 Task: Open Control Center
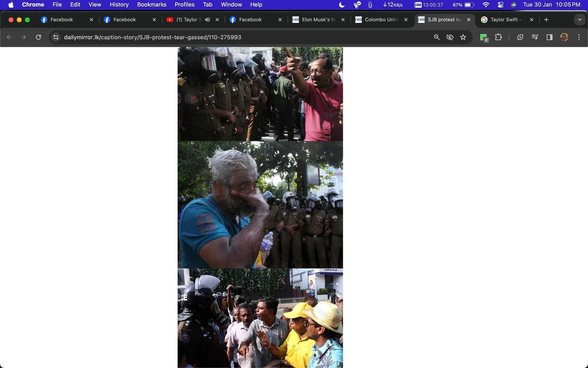(x=500, y=5)
